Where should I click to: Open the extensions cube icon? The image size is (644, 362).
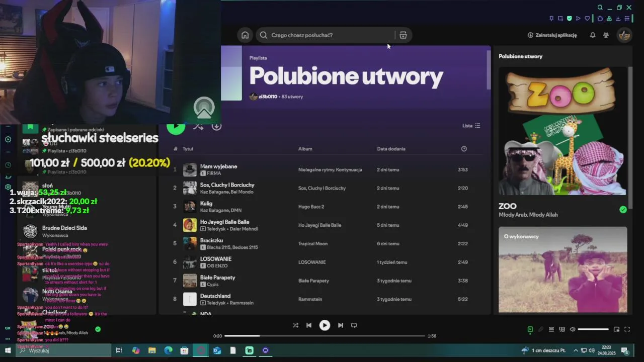click(x=600, y=19)
